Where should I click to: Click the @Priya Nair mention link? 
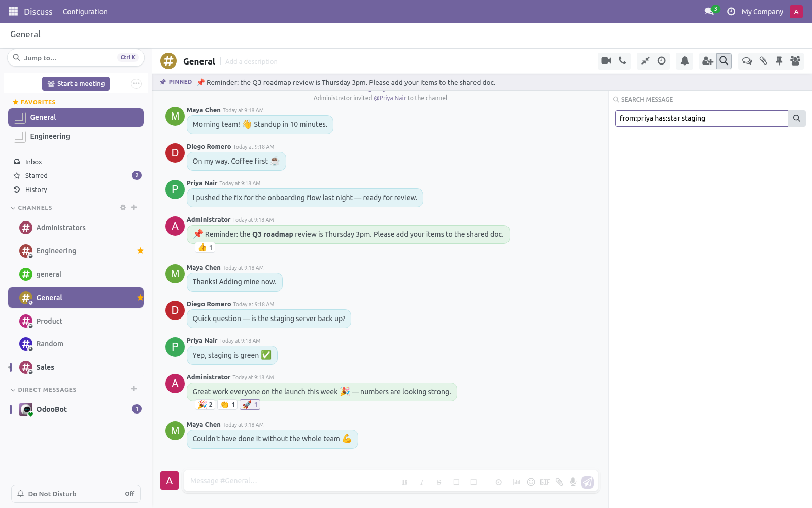390,98
